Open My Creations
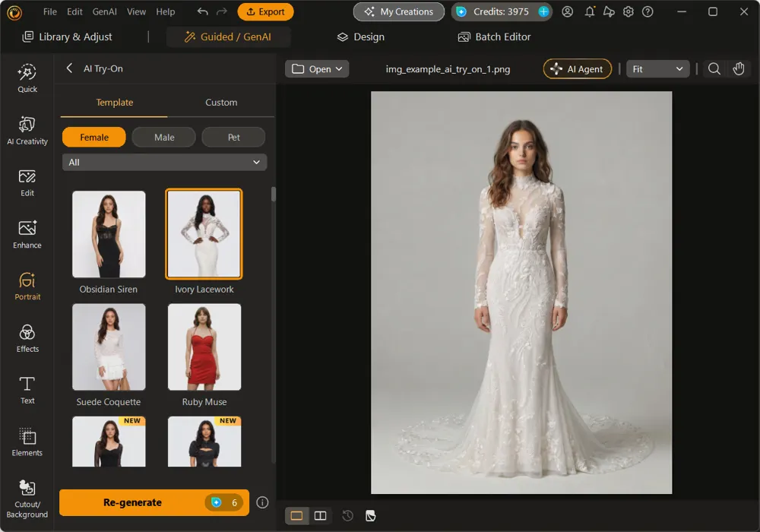The height and width of the screenshot is (532, 760). (399, 11)
